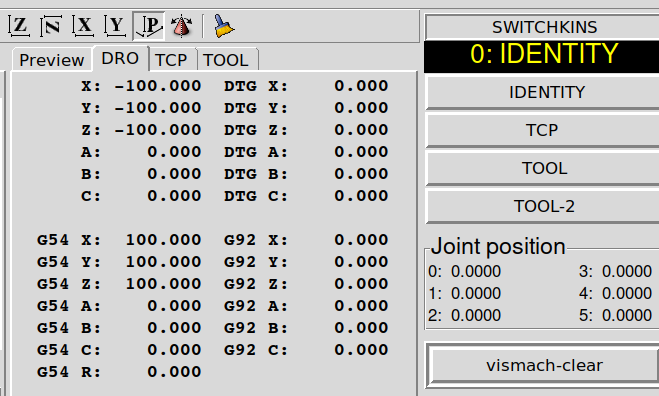Switch to the Y front view icon
The image size is (659, 396).
pyautogui.click(x=115, y=26)
